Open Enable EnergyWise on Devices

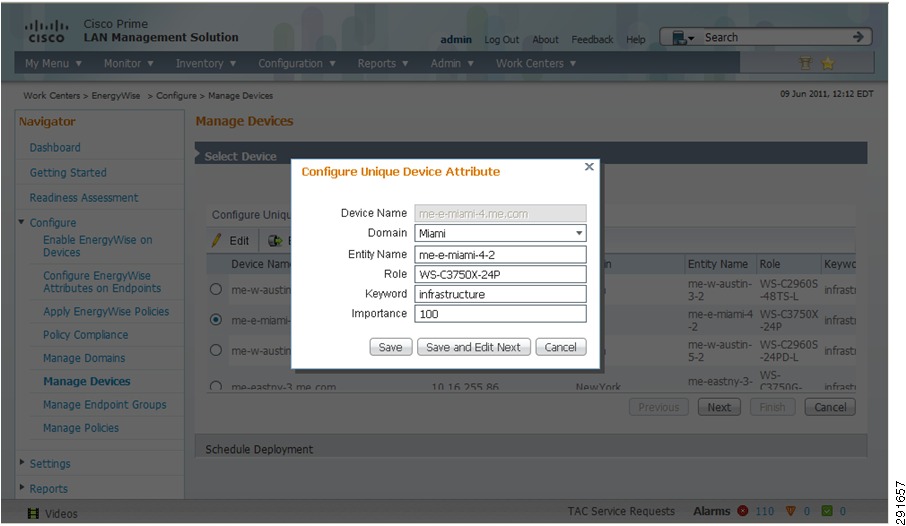pos(98,246)
